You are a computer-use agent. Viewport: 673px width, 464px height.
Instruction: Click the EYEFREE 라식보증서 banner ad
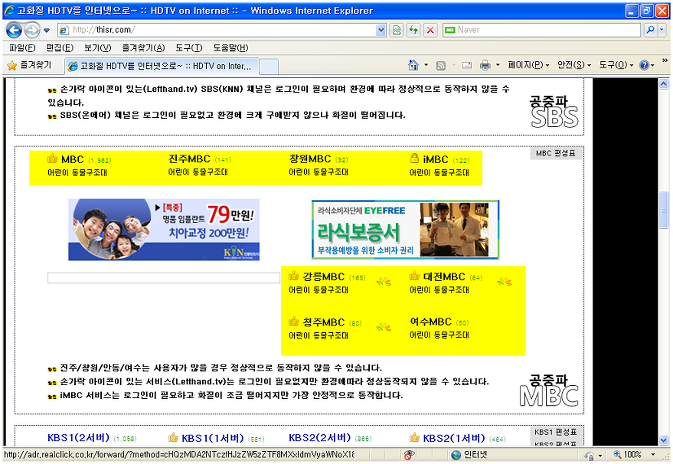point(405,230)
